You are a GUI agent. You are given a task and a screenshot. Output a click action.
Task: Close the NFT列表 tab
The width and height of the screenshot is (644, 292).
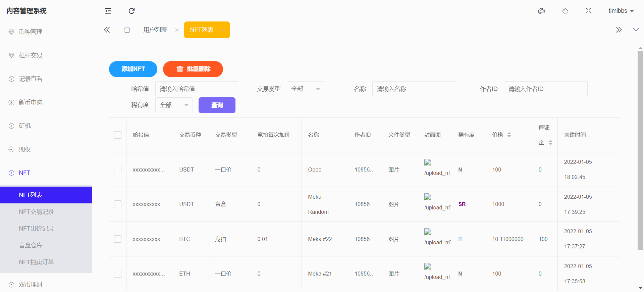click(223, 30)
